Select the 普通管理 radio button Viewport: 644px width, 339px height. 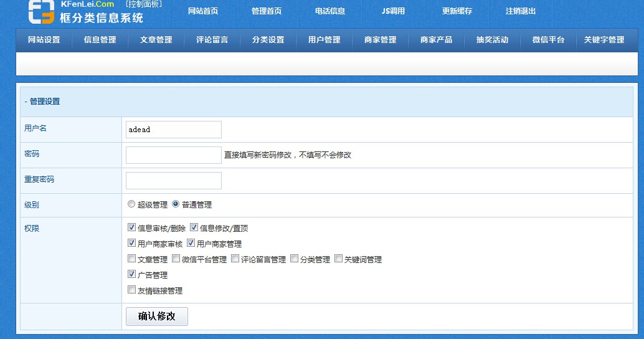point(176,204)
